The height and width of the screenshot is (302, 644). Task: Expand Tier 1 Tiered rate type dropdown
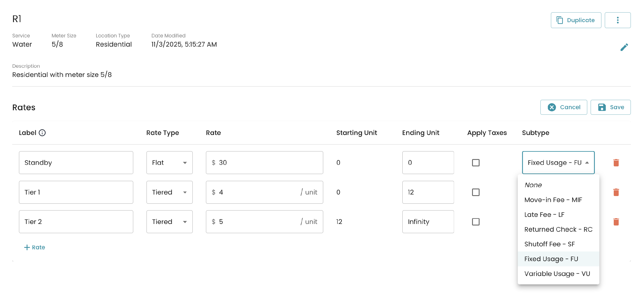pyautogui.click(x=169, y=192)
